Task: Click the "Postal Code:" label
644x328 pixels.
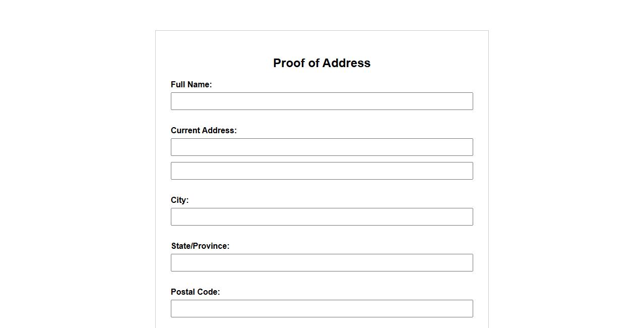Action: point(195,292)
